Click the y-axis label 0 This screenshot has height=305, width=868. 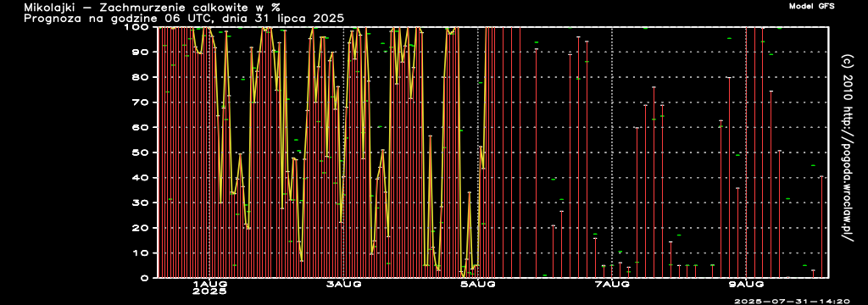tap(145, 278)
